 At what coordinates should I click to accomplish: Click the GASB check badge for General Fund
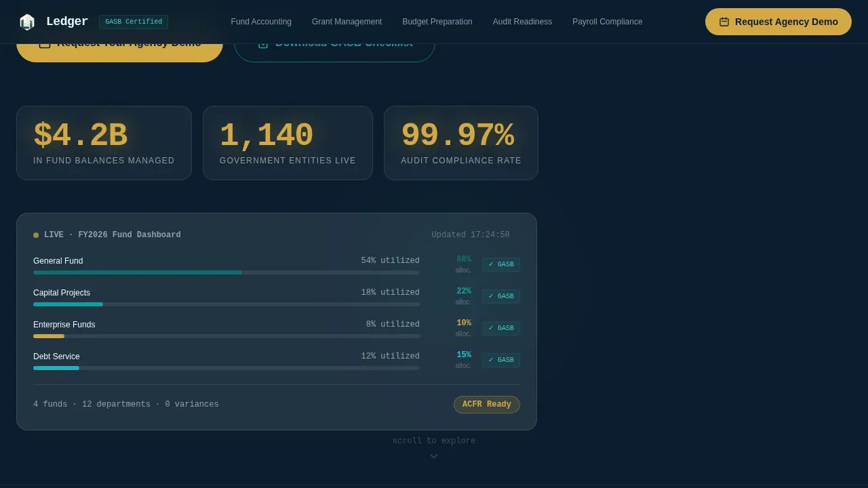501,264
